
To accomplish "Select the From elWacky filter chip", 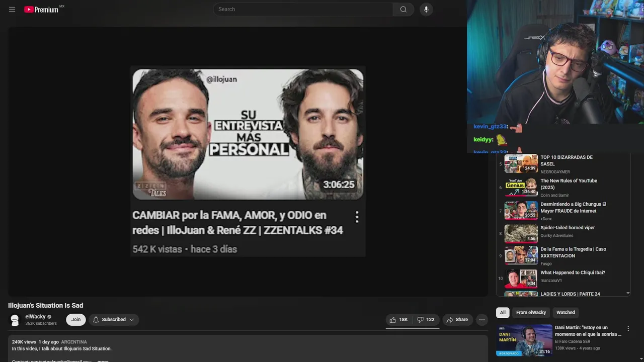I will coord(531,312).
